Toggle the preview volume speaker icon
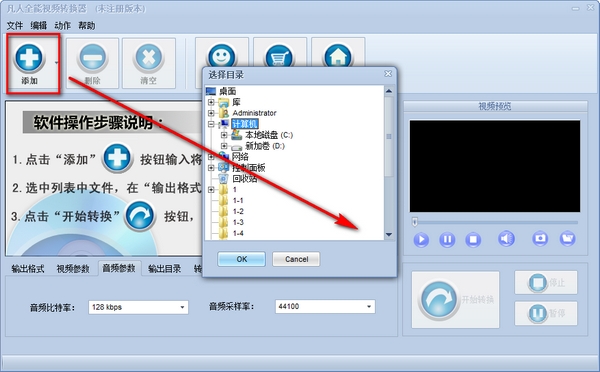 [x=506, y=239]
